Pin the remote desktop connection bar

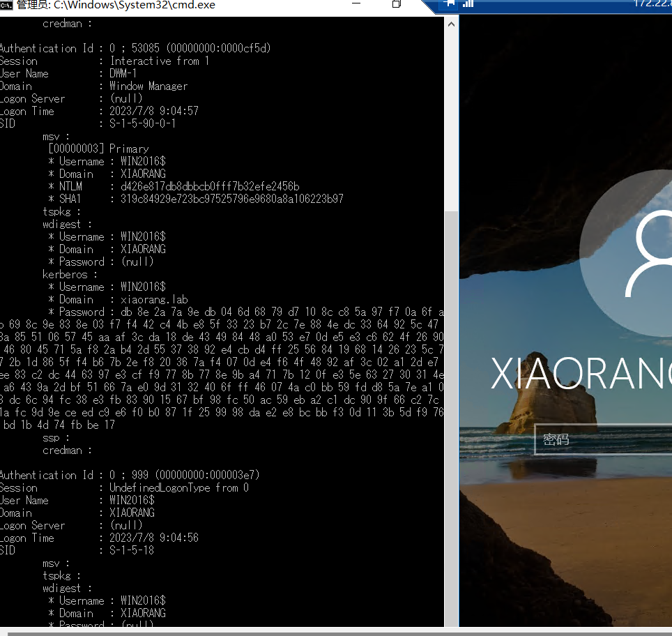449,3
